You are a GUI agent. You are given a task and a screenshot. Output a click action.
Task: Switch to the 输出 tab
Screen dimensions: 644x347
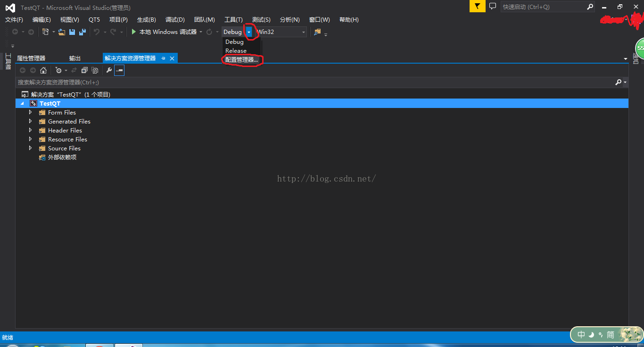point(75,58)
